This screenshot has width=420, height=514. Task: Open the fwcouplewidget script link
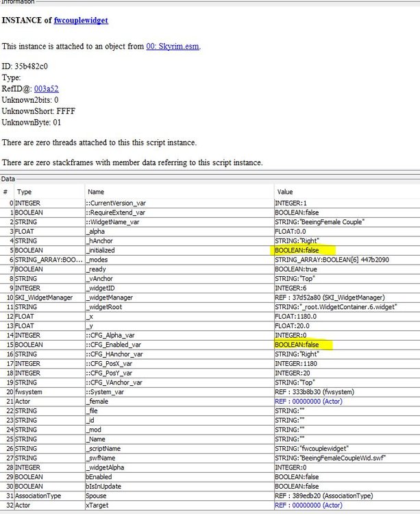(x=81, y=21)
